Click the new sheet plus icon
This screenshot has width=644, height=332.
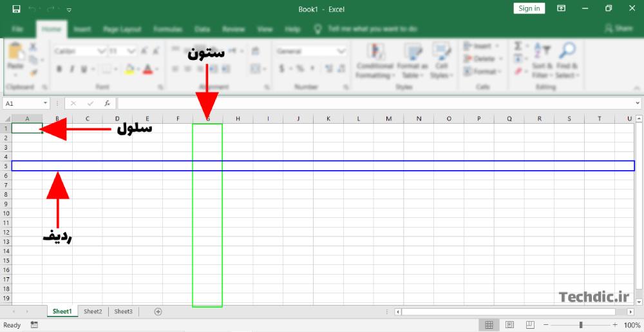point(158,311)
